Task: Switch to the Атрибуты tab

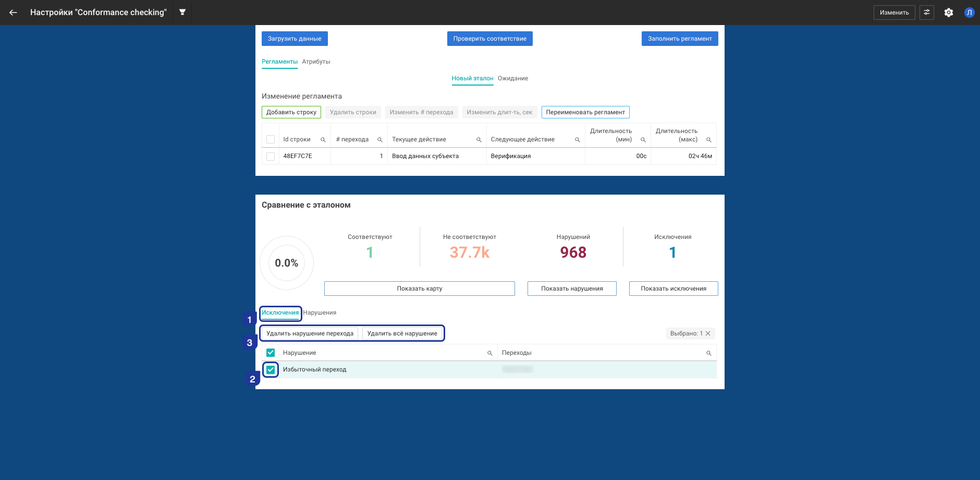Action: click(316, 62)
